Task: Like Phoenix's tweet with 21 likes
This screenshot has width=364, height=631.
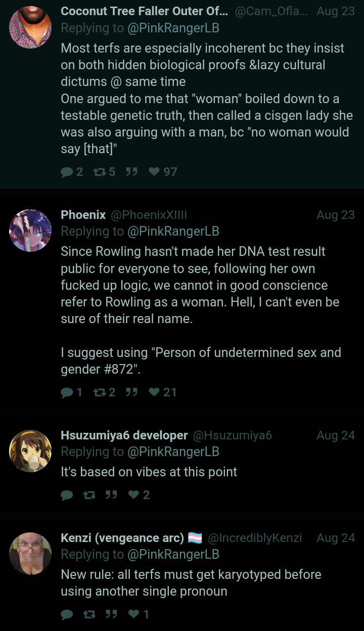Action: point(154,392)
